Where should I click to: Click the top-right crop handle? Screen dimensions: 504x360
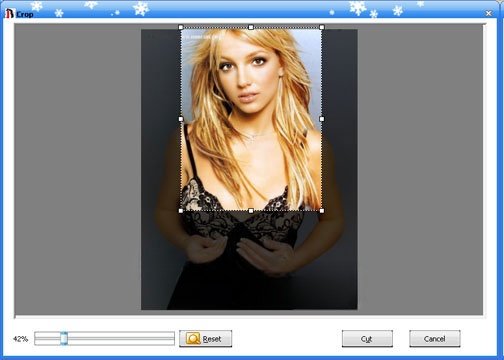pos(322,27)
